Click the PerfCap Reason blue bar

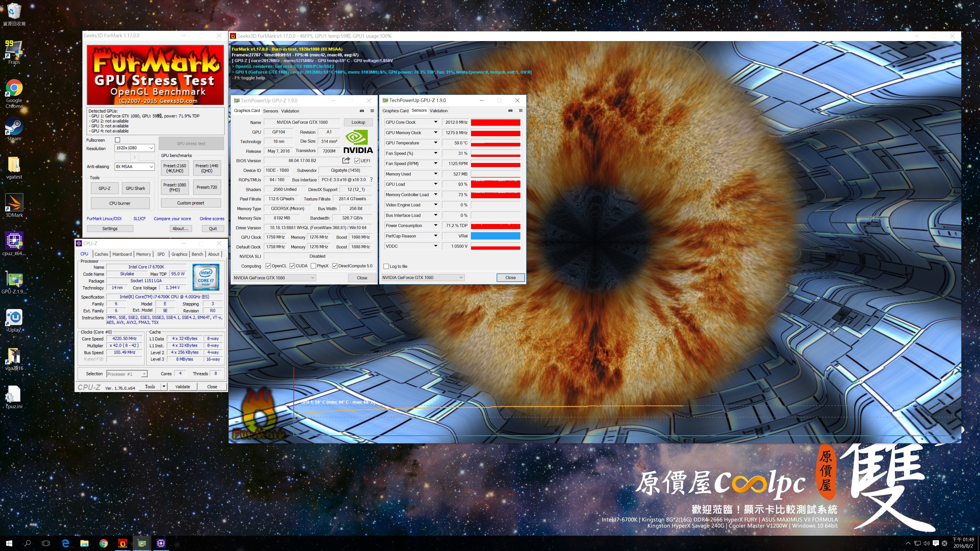pos(495,236)
